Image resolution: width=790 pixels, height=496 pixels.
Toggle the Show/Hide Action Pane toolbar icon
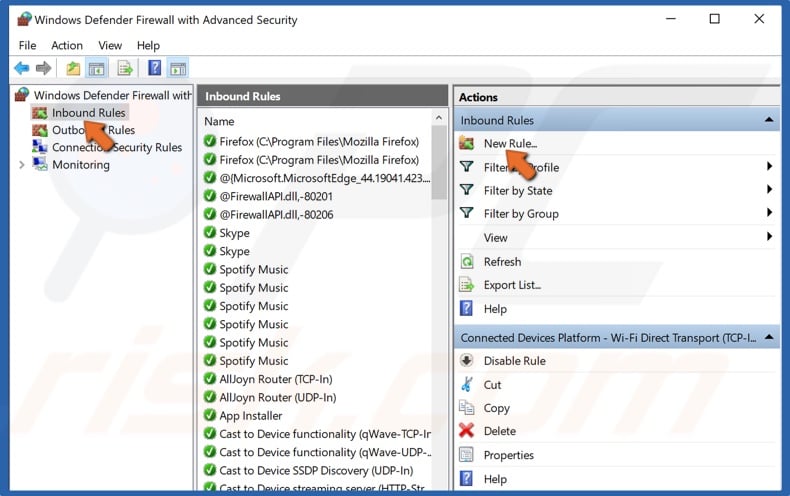click(178, 68)
